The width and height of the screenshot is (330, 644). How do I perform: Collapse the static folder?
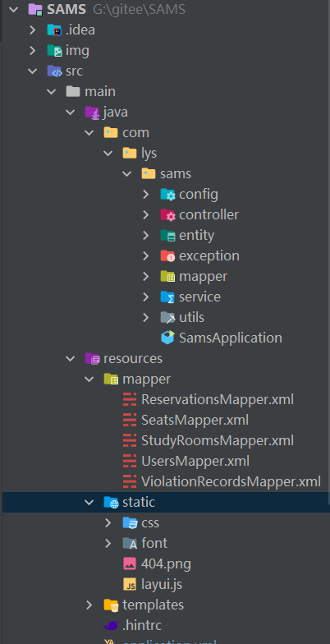(89, 503)
